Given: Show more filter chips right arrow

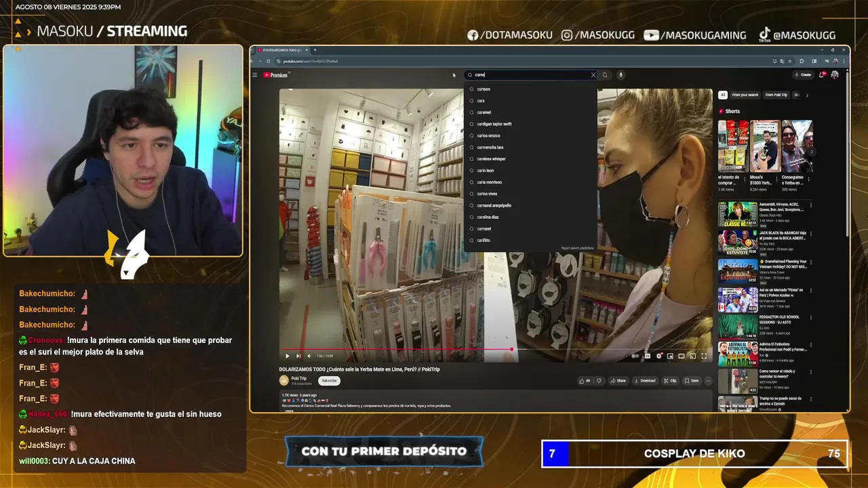Looking at the screenshot, I should 807,95.
